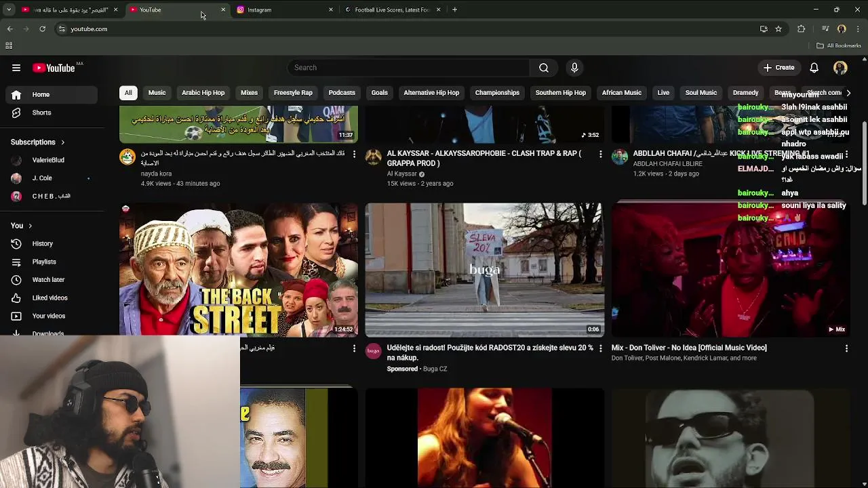868x488 pixels.
Task: Select the Music filter chip
Action: [x=157, y=93]
